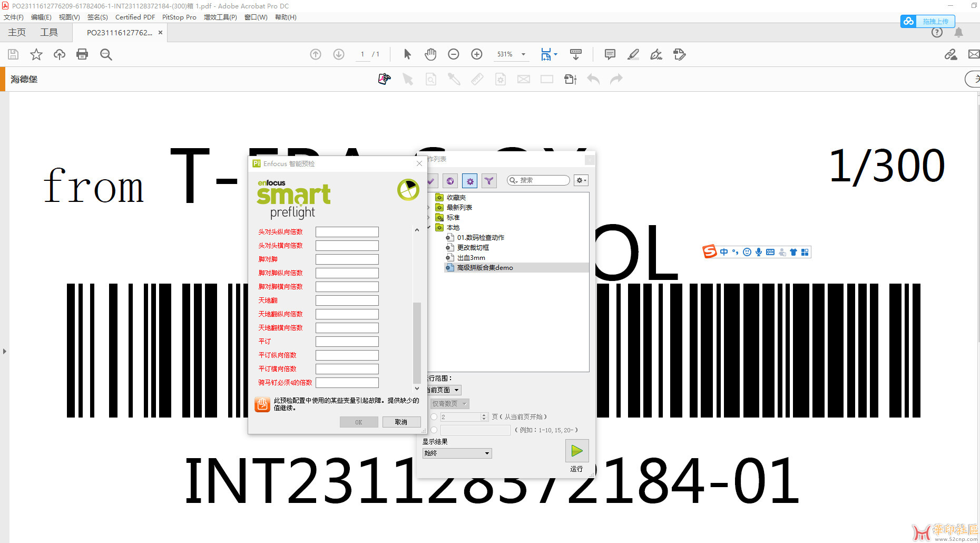Screen dimensions: 980x543
Task: Add a comment note icon
Action: point(610,54)
